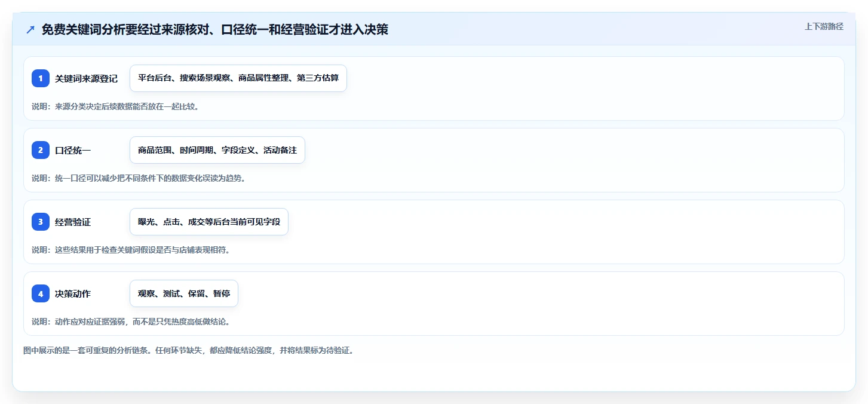Click the '经营验证' step label
The image size is (868, 404).
[73, 222]
